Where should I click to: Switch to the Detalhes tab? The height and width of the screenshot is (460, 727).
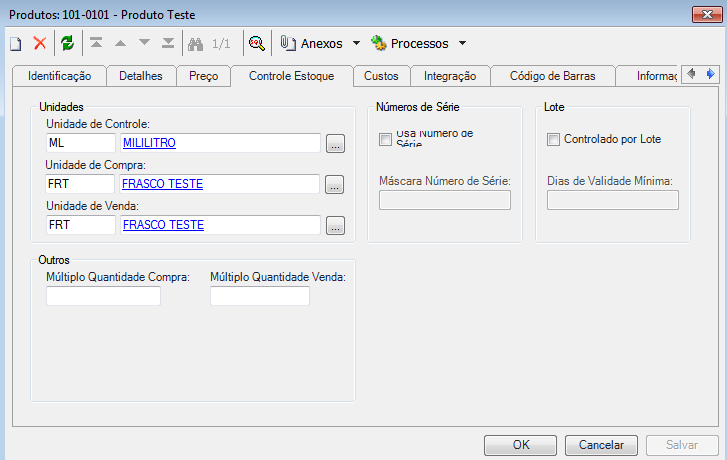tap(141, 76)
